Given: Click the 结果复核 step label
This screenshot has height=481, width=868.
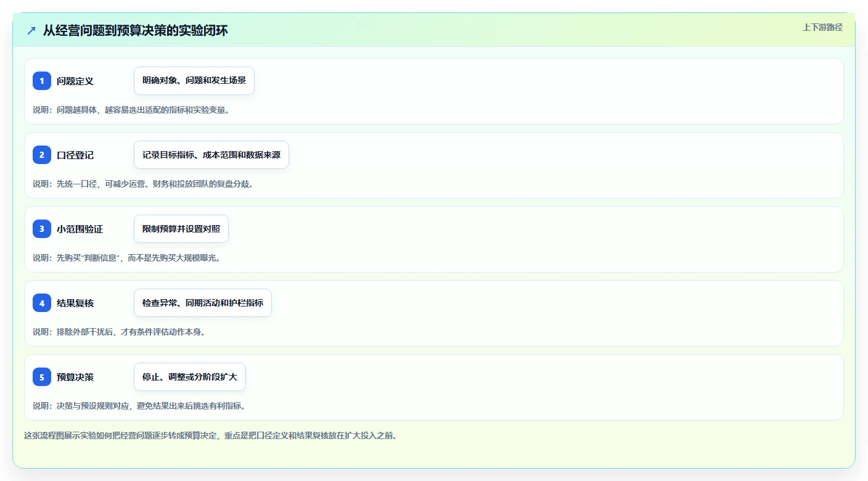Looking at the screenshot, I should tap(75, 303).
